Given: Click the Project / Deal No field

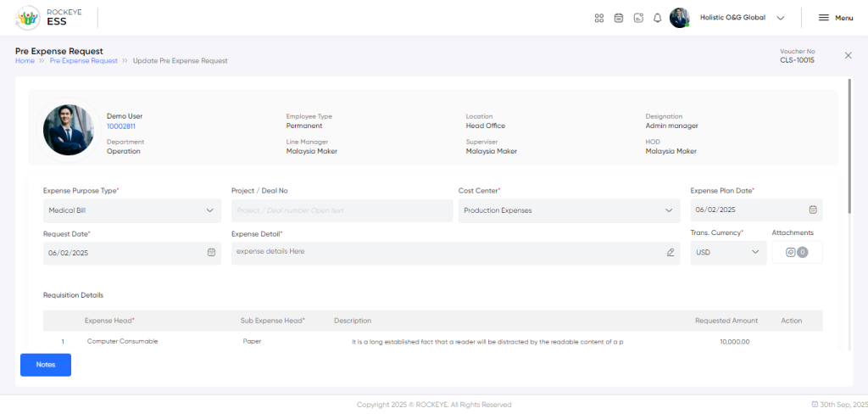Looking at the screenshot, I should 342,210.
